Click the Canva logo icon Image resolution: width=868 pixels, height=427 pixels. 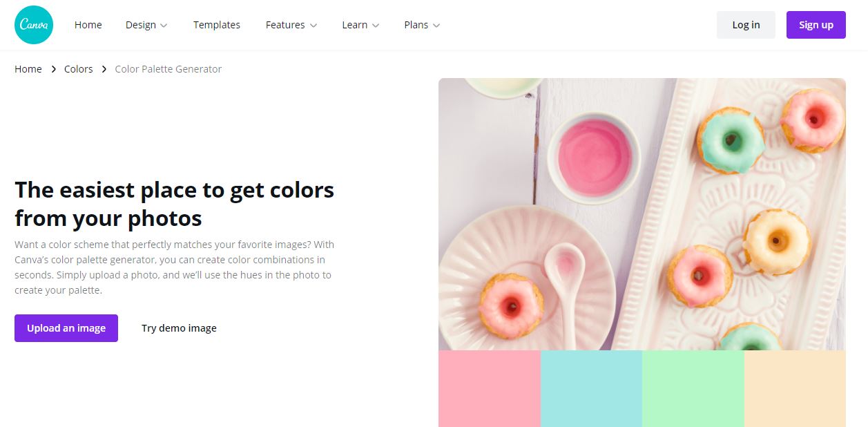pos(33,25)
